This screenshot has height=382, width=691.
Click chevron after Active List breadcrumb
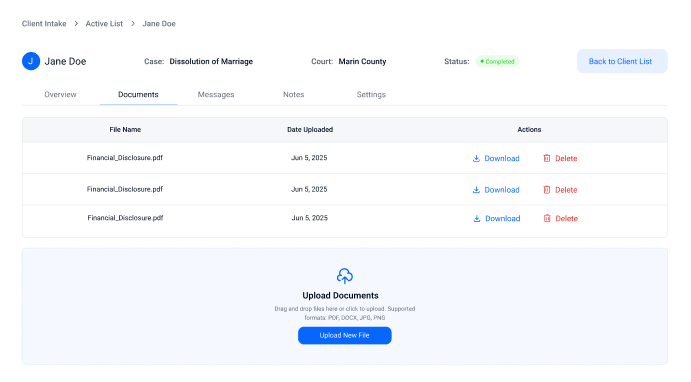(133, 23)
